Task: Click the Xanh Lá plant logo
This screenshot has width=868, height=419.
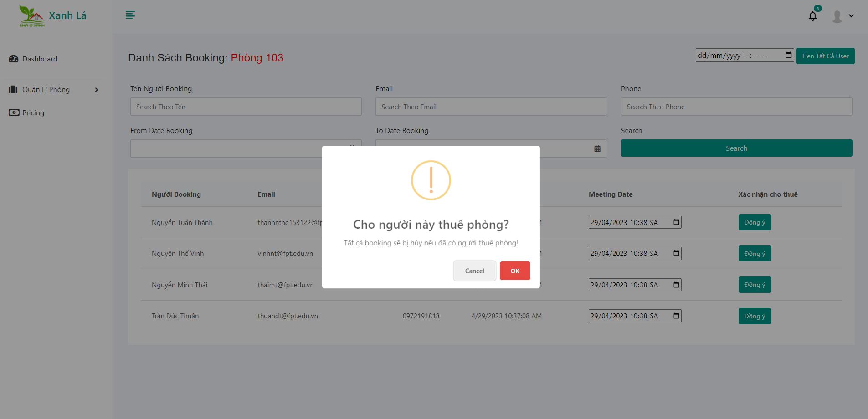Action: pyautogui.click(x=31, y=15)
